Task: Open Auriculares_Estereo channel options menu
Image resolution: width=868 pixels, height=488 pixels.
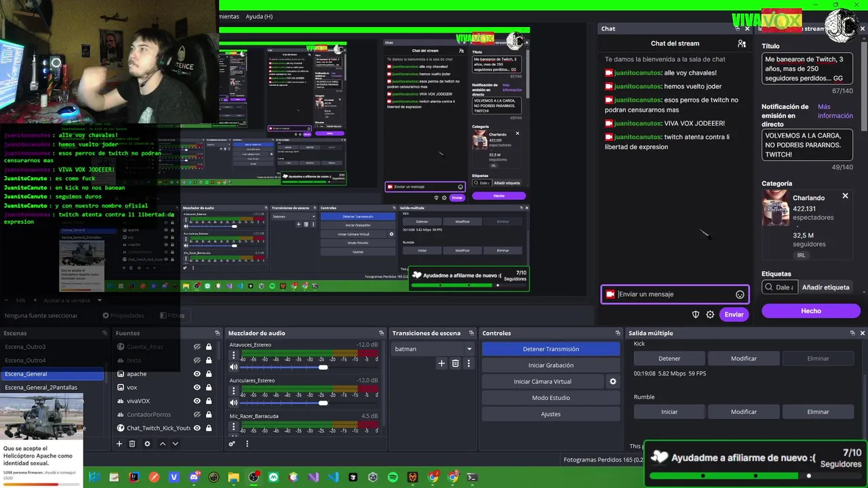Action: click(234, 392)
